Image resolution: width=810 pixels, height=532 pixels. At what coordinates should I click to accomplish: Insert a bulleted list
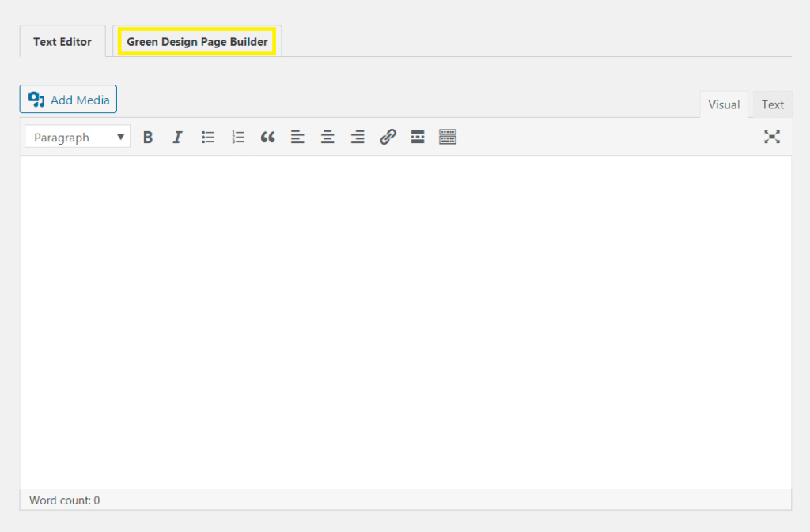click(x=208, y=137)
